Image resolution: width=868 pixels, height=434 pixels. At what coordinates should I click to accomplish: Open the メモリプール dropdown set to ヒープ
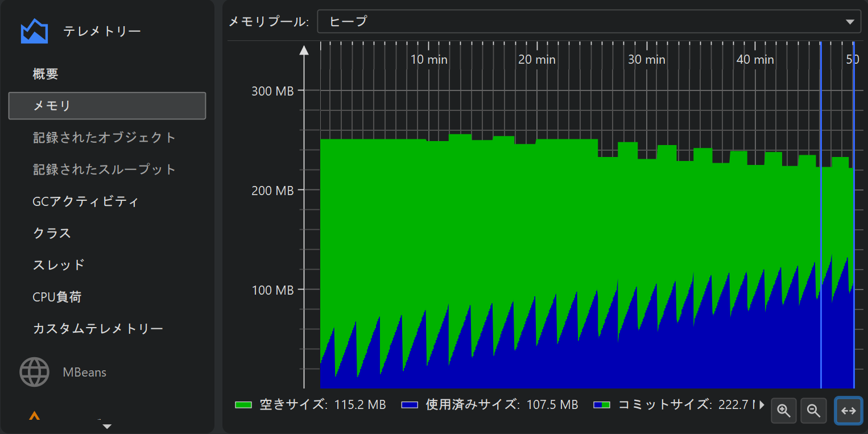point(589,22)
